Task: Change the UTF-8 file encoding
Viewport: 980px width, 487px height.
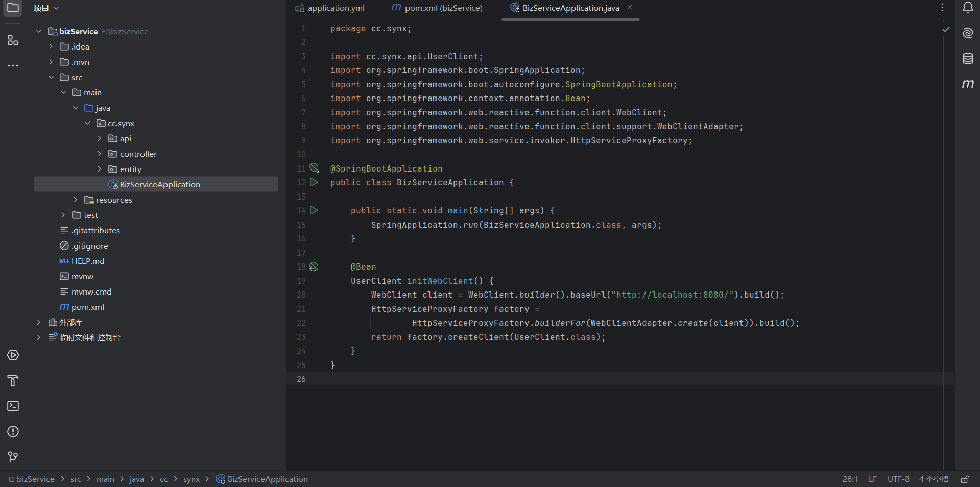Action: tap(898, 479)
